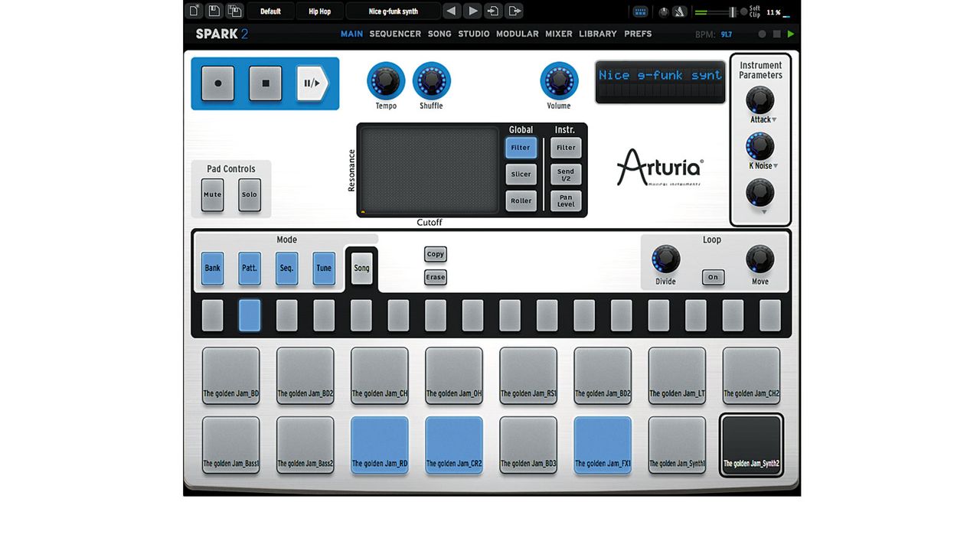The width and height of the screenshot is (980, 551).
Task: Click small record dot next to BPM
Action: click(762, 34)
